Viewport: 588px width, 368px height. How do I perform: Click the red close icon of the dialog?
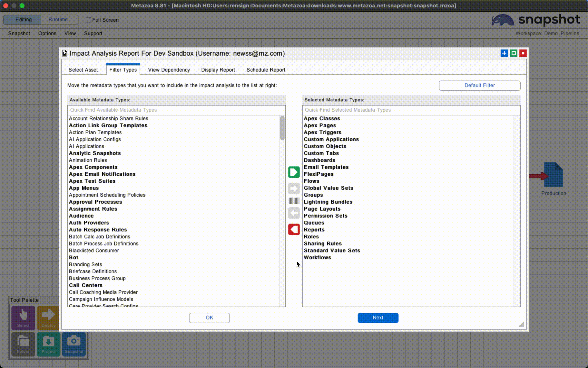tap(523, 53)
